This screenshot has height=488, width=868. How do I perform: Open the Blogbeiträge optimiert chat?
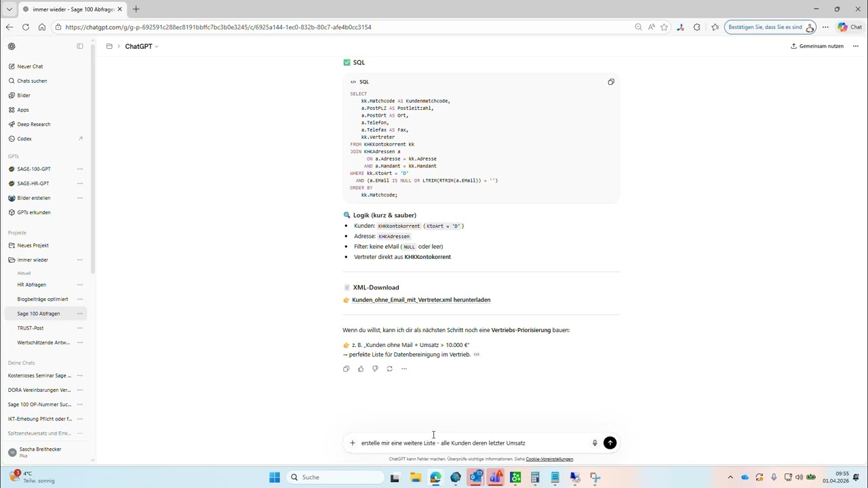point(43,299)
